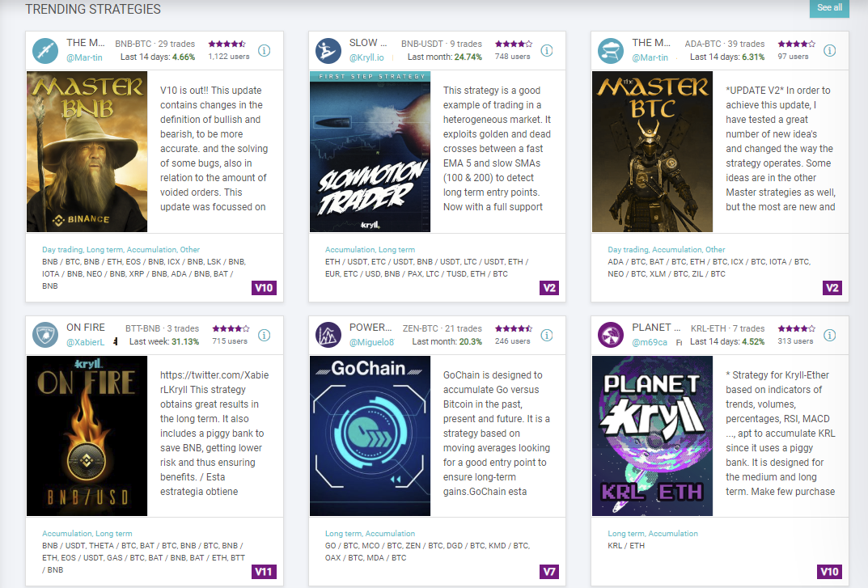Click 'Last month: 24.74%' performance text
868x588 pixels.
pos(445,57)
